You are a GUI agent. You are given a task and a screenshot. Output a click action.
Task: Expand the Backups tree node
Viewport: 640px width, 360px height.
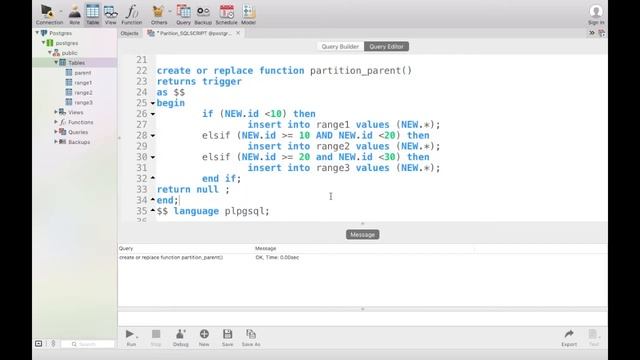click(x=56, y=142)
